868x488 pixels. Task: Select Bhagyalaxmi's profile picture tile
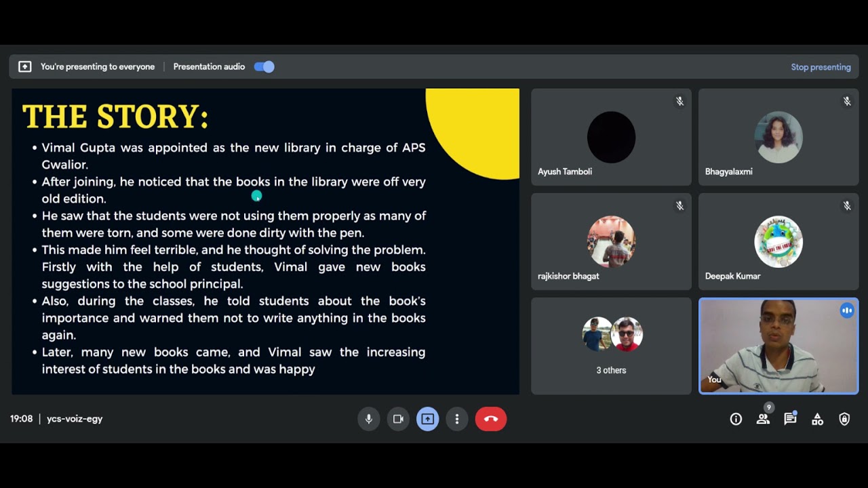[x=778, y=137]
